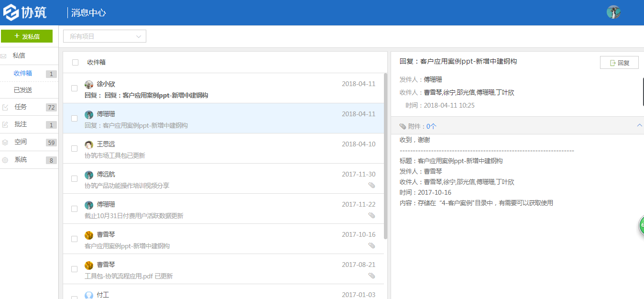Click the green 发私信 compose button
The image size is (644, 299).
click(x=27, y=36)
